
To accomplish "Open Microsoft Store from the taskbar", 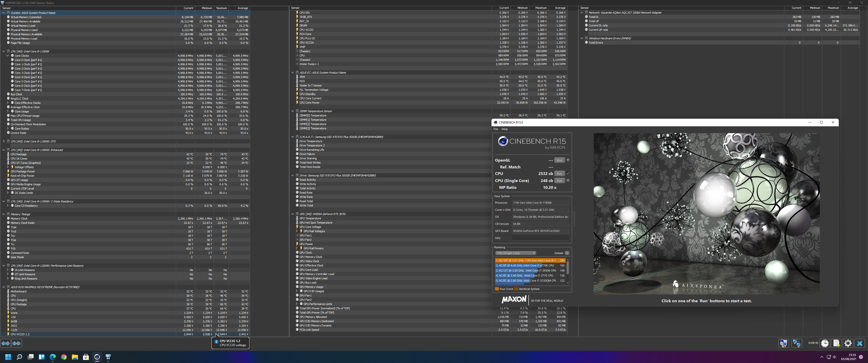I will [x=86, y=357].
